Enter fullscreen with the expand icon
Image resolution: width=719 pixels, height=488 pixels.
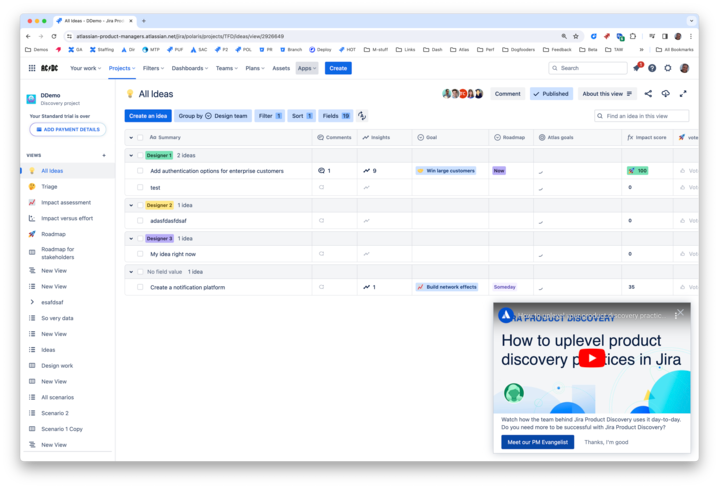tap(683, 94)
